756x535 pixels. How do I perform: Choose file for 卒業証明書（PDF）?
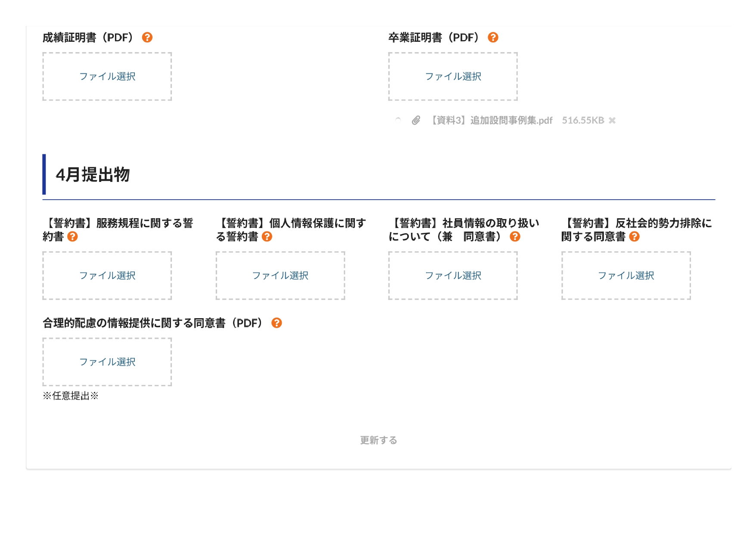[453, 77]
